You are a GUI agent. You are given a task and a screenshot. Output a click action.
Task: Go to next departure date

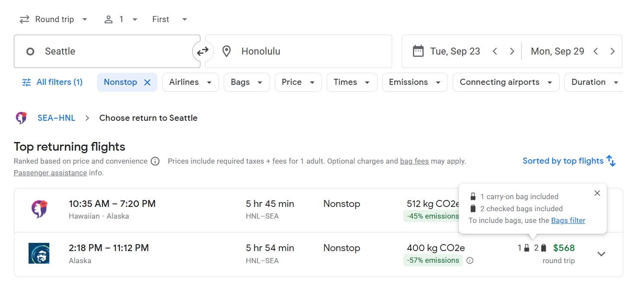coord(512,52)
